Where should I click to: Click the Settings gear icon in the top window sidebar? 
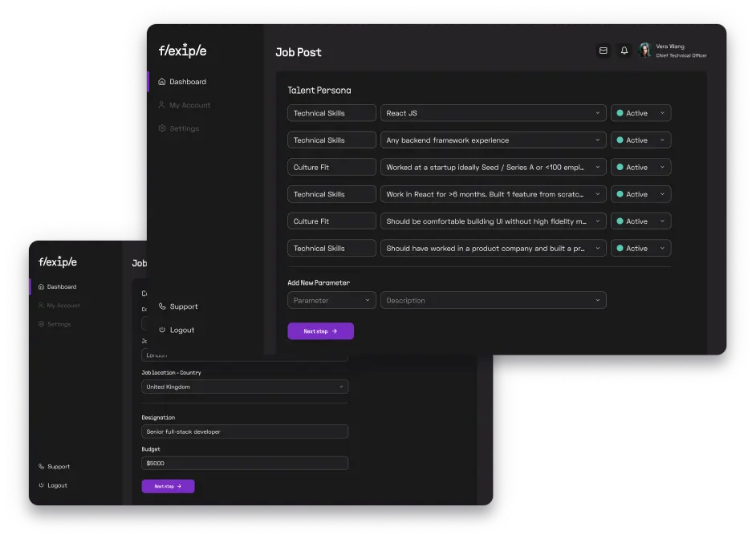click(162, 128)
